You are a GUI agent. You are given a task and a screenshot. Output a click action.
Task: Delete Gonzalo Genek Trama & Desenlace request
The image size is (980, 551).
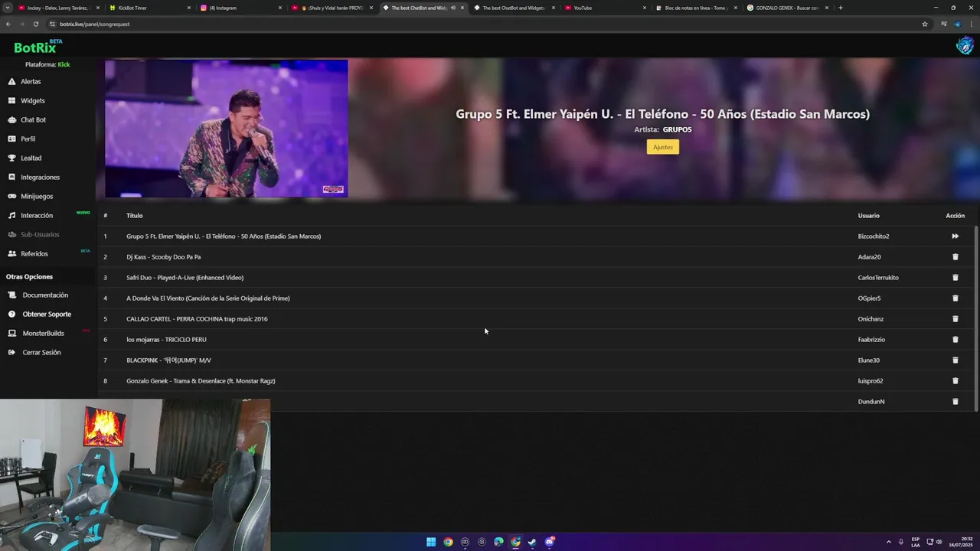point(955,381)
